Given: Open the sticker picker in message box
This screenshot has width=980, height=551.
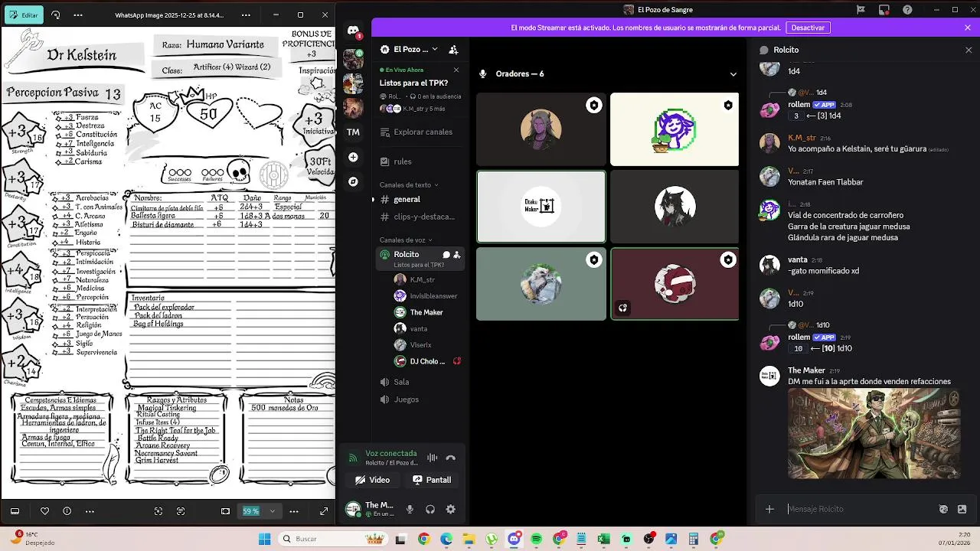Looking at the screenshot, I should point(943,509).
